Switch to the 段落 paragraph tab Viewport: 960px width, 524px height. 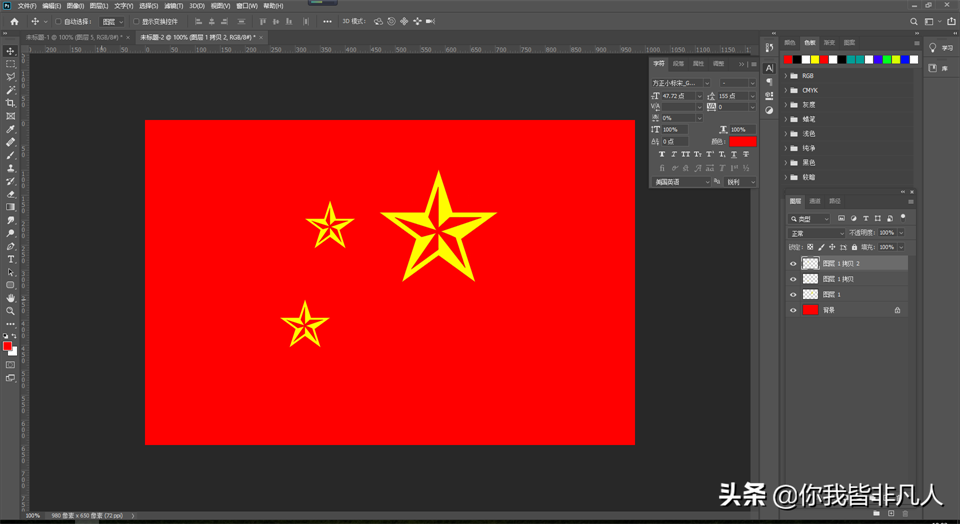tap(678, 64)
